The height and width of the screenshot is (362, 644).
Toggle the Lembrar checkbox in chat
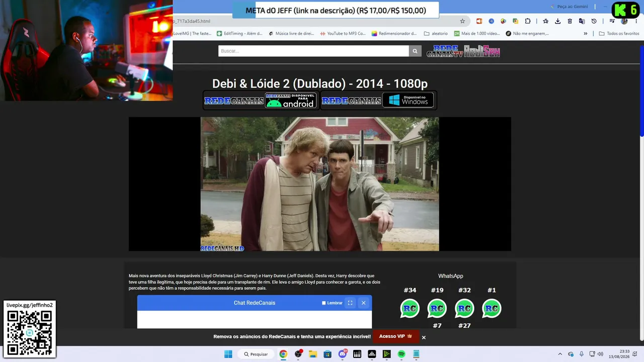point(324,303)
